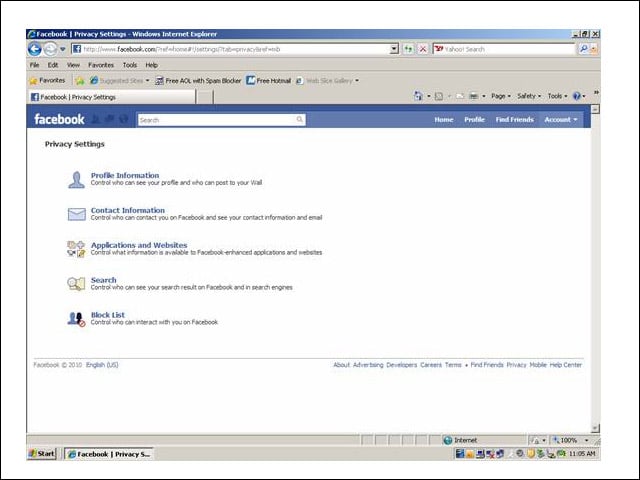Click the magnifier search icon beside Yahoo Search
Screen dimensions: 640x480
click(x=584, y=49)
